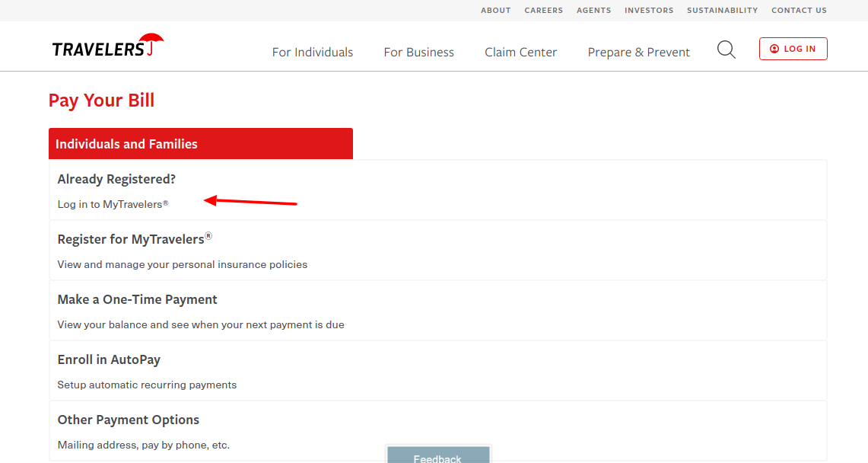Open the For Individuals menu
This screenshot has height=463, width=868.
(x=313, y=53)
